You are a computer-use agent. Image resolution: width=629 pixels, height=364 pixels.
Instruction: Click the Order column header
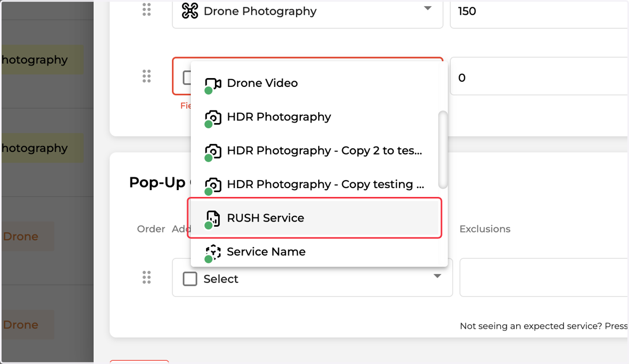point(151,229)
